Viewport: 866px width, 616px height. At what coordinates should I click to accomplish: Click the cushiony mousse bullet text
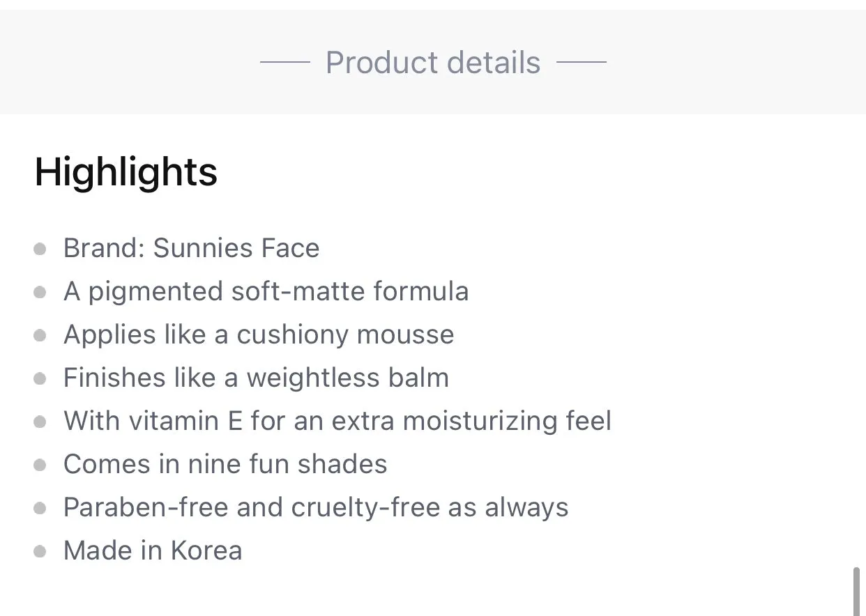coord(259,334)
